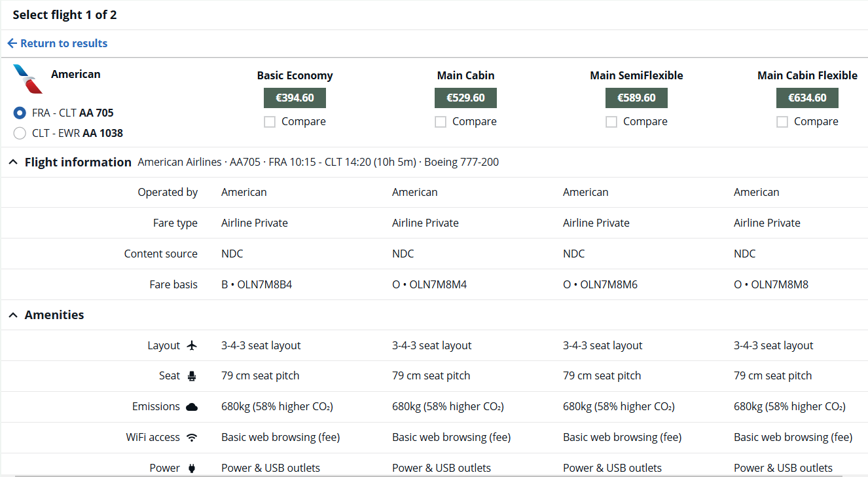Check Compare under Basic Economy
Viewport: 868px width, 477px height.
pyautogui.click(x=270, y=122)
